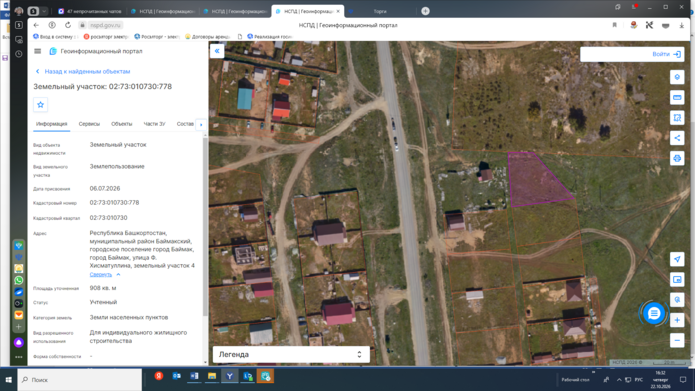The width and height of the screenshot is (695, 391).
Task: Click the map search-on-map icon
Action: [677, 300]
